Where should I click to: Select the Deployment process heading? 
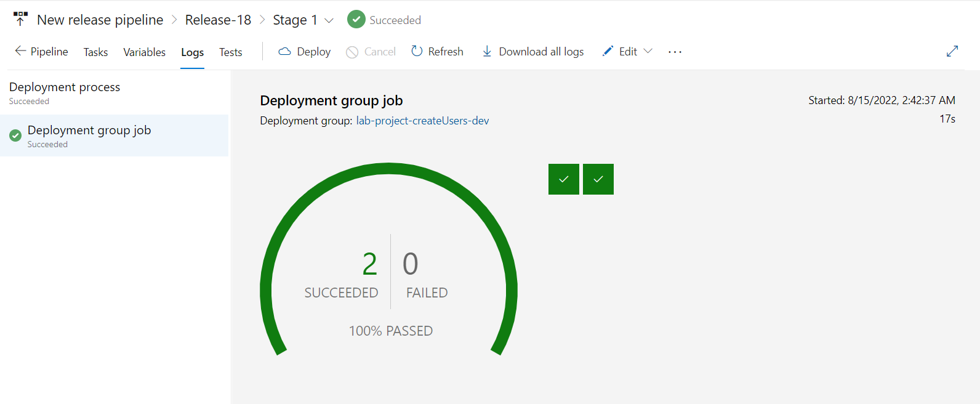click(x=65, y=87)
